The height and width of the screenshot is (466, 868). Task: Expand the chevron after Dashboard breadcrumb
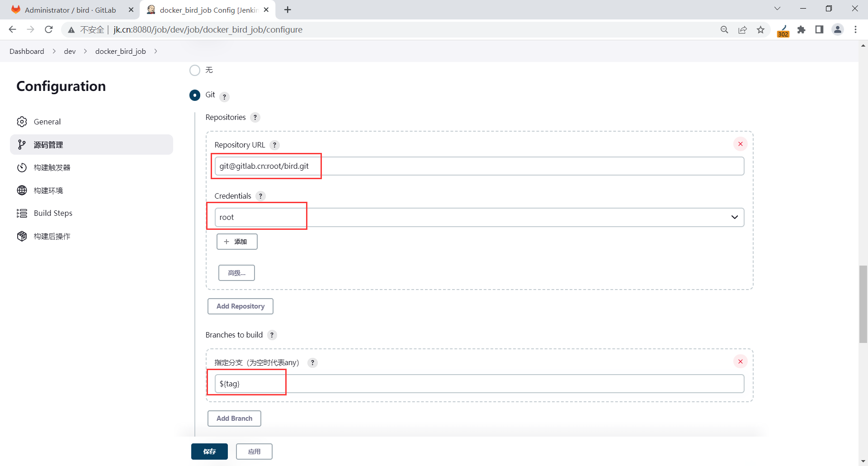coord(54,51)
